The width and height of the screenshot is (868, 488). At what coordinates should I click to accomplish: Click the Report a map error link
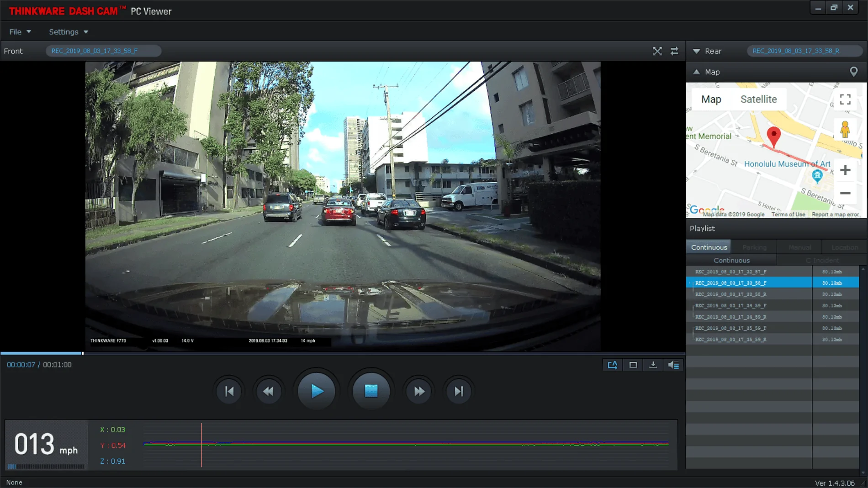click(x=835, y=215)
